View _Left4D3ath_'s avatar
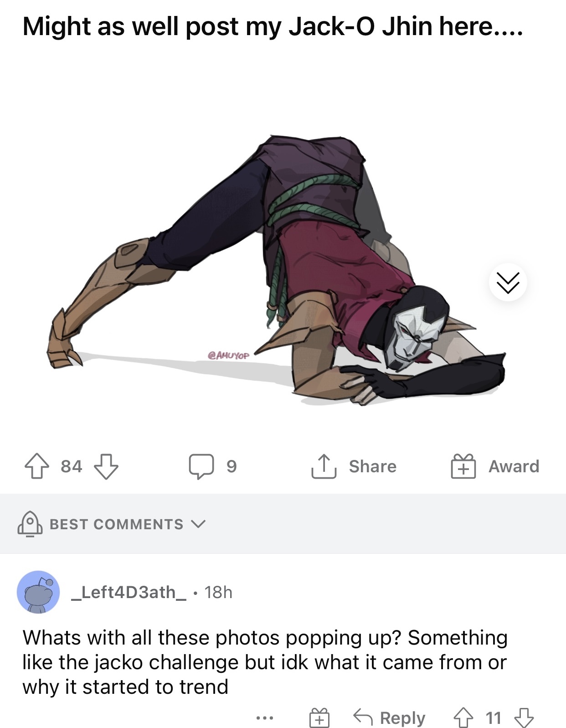Viewport: 566px width, 728px height. [x=38, y=592]
